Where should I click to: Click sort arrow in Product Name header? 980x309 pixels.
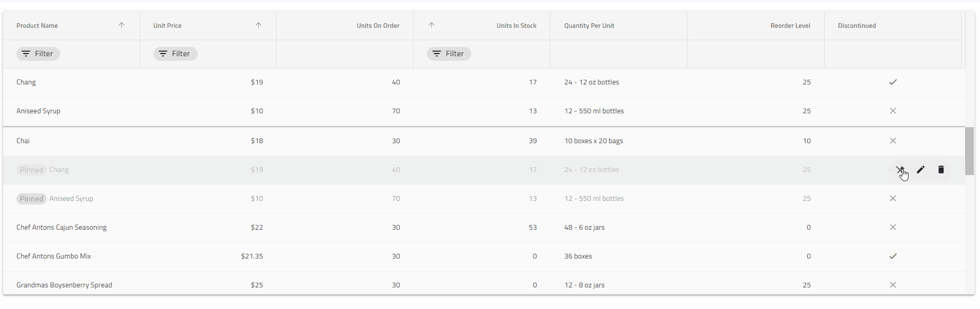[121, 25]
